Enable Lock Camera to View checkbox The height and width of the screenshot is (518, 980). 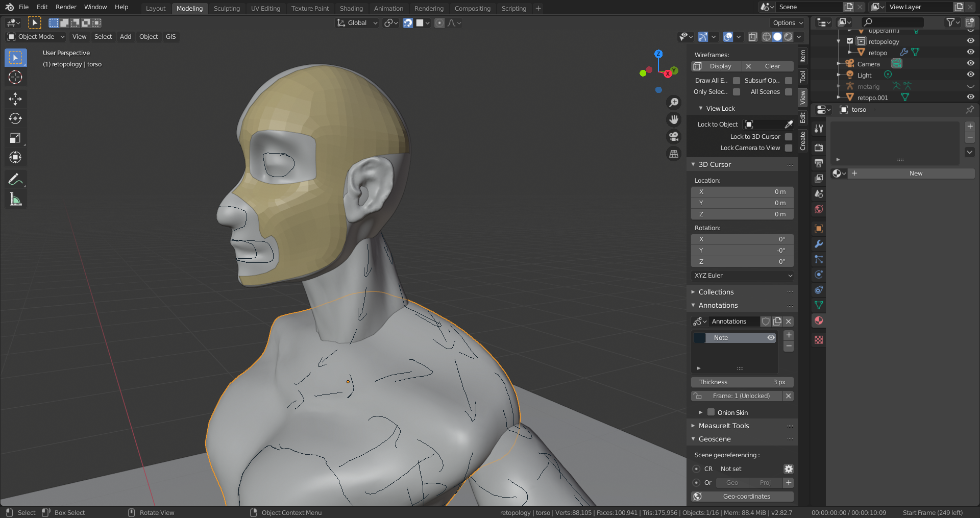(x=789, y=148)
